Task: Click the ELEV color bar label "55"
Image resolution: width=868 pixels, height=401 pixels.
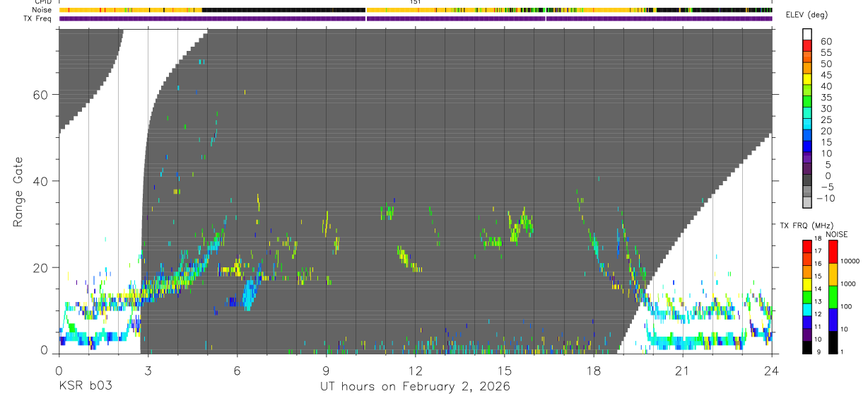Action: [826, 53]
